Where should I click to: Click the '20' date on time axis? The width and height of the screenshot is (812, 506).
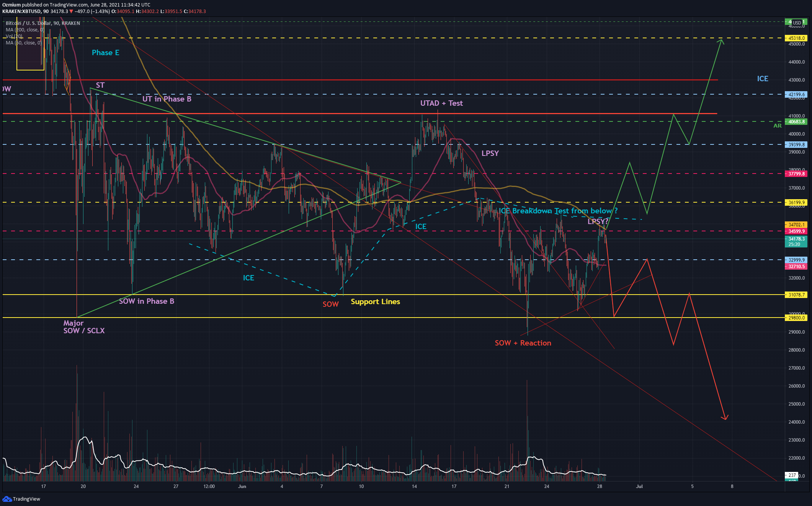(x=83, y=486)
